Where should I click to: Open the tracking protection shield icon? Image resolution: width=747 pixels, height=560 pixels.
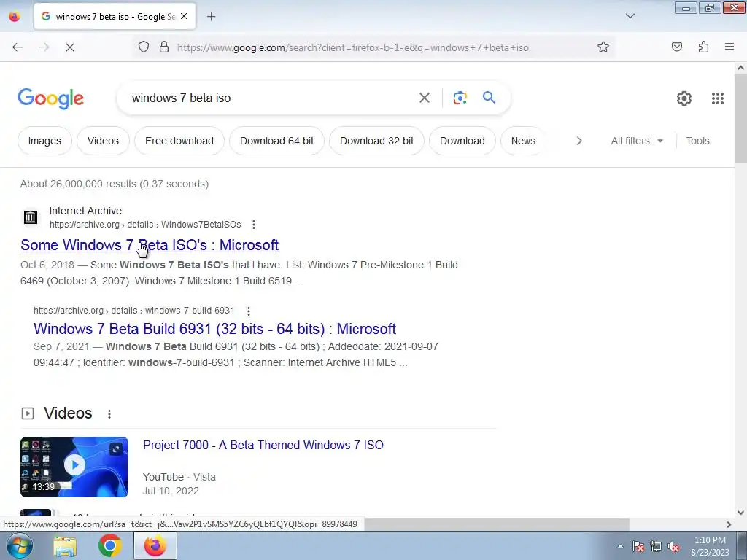pyautogui.click(x=144, y=47)
